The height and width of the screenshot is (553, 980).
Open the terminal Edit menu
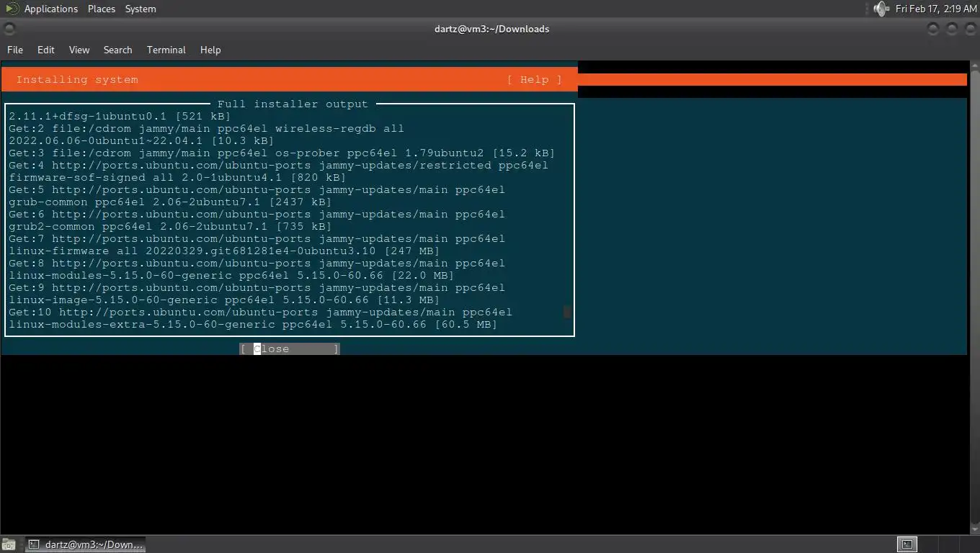coord(46,50)
